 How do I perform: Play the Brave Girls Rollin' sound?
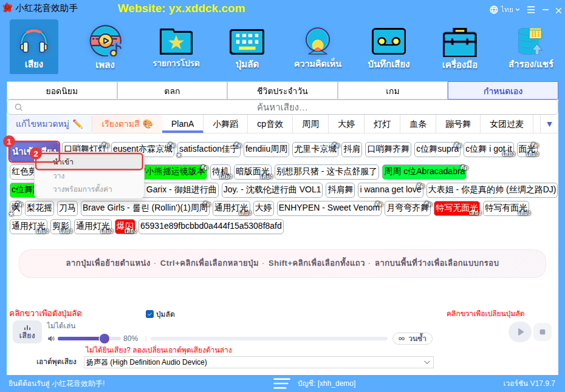point(145,208)
